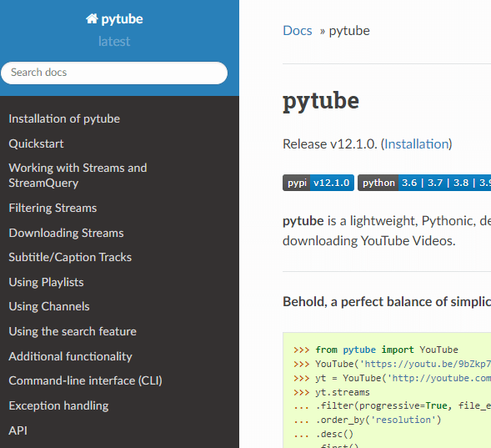491x448 pixels.
Task: Open the pytube home link in sidebar header
Action: click(114, 19)
